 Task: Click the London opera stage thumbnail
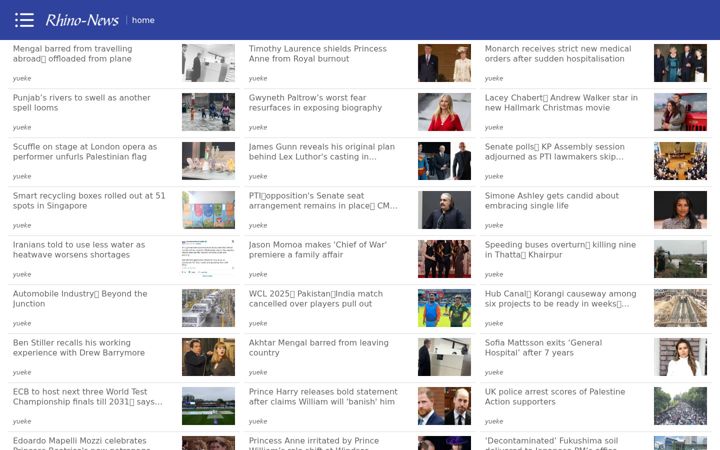pyautogui.click(x=208, y=161)
